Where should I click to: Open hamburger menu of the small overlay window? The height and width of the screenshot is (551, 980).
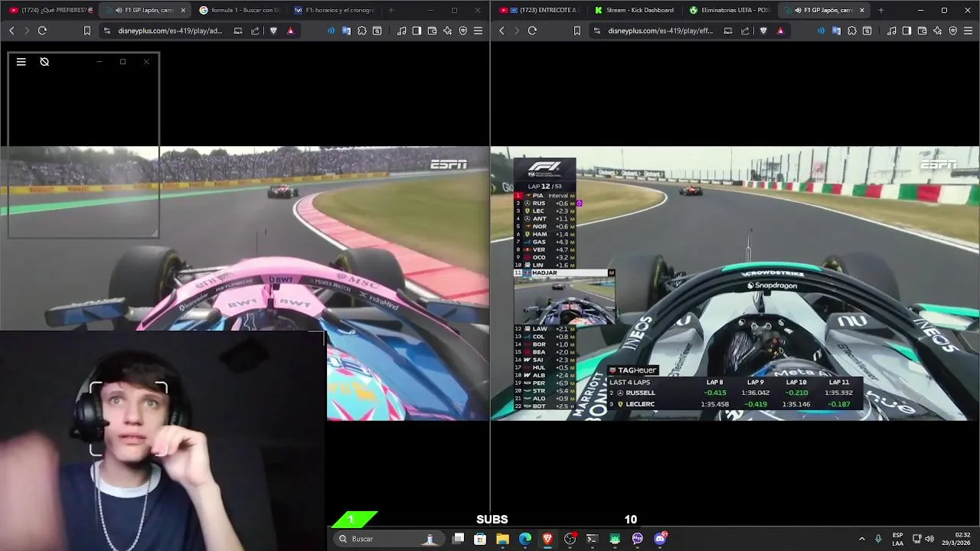tap(21, 62)
